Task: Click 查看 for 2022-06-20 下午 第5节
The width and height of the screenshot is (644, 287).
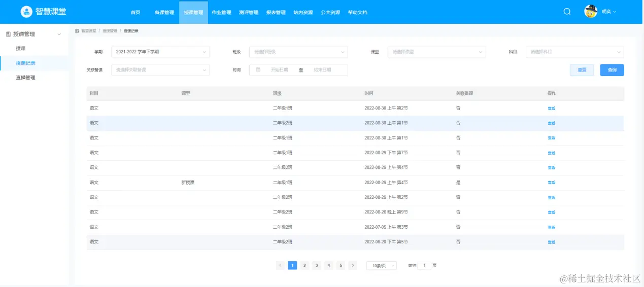Action: point(552,242)
